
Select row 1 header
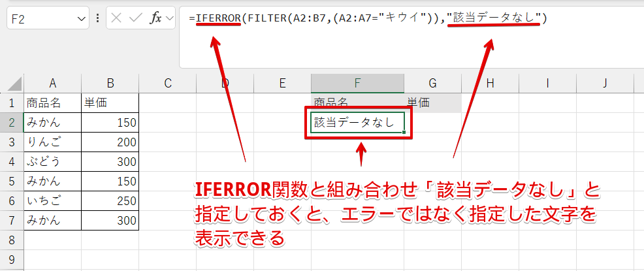point(12,103)
